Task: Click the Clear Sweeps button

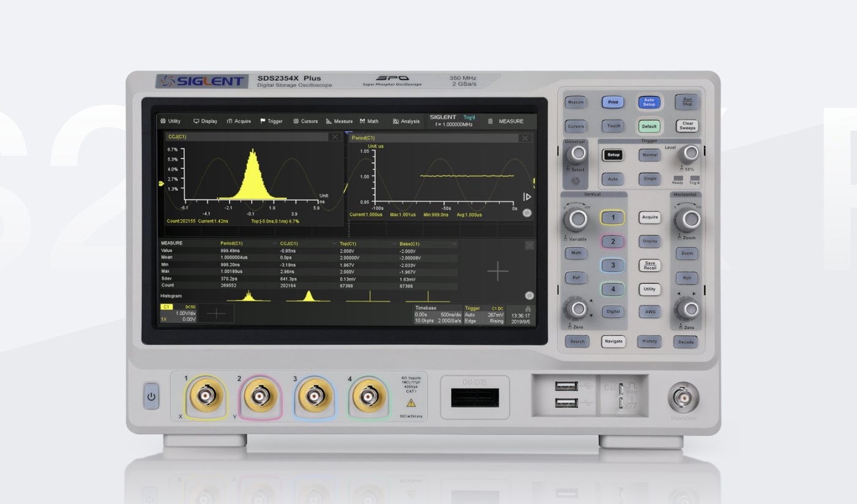Action: (687, 126)
